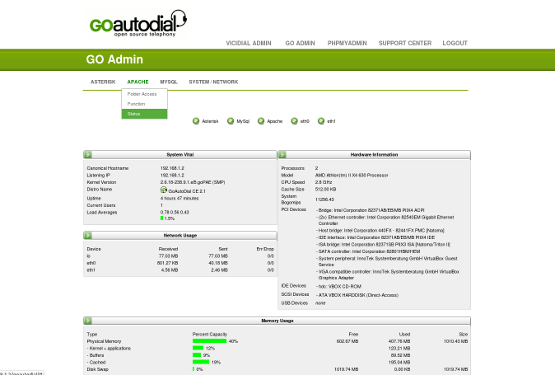Click the Cached 19% capacity bar

click(x=201, y=362)
